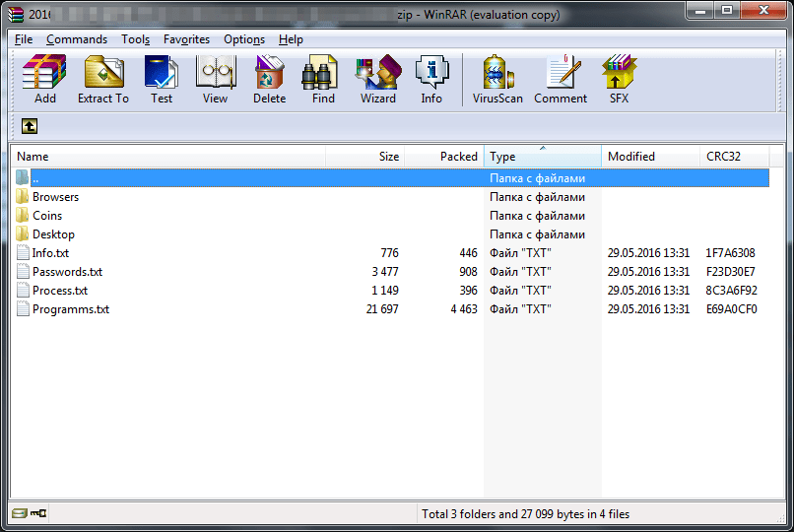The width and height of the screenshot is (794, 532).
Task: Open the Favorites menu
Action: tap(186, 39)
